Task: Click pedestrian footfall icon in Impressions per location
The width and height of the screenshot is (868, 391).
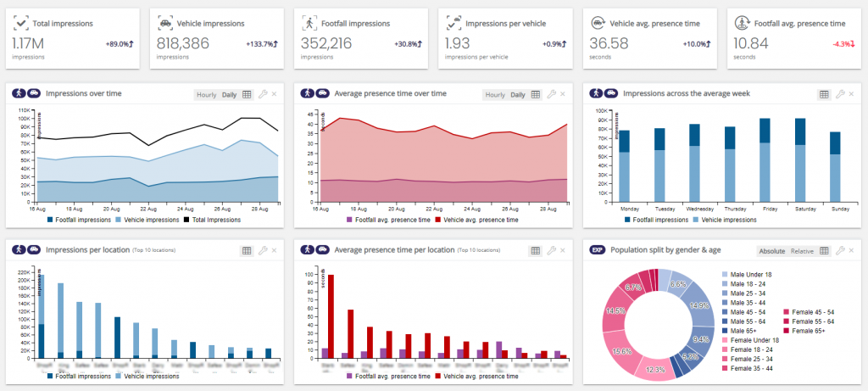Action: point(19,250)
